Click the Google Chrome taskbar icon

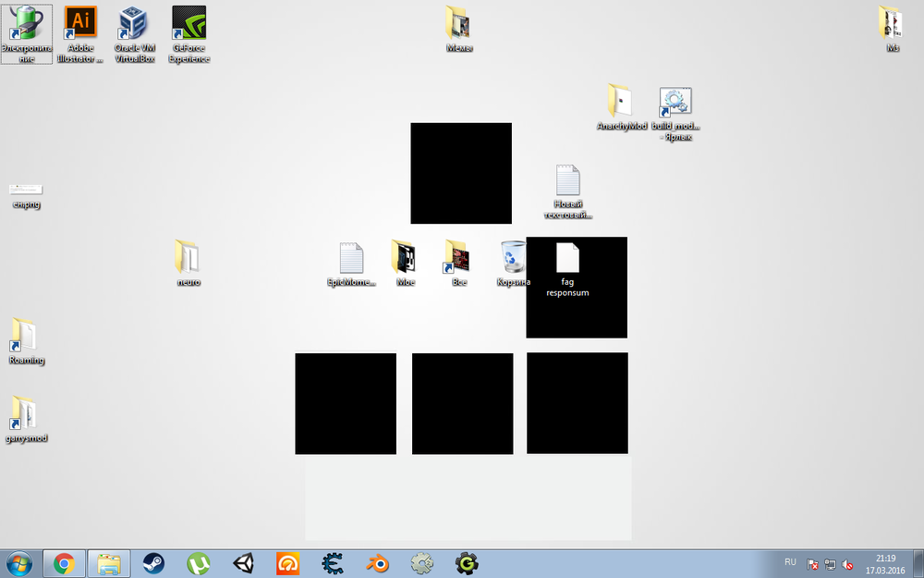[64, 563]
